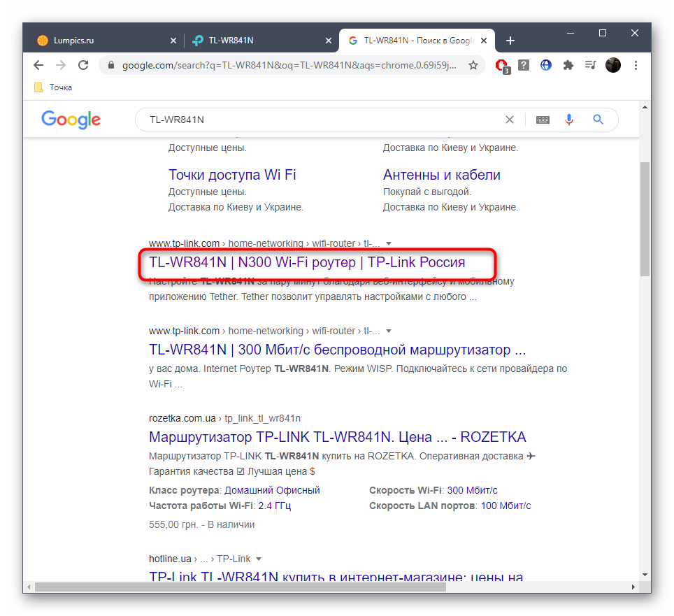The width and height of the screenshot is (674, 616).
Task: Open a new tab with plus button
Action: click(510, 41)
